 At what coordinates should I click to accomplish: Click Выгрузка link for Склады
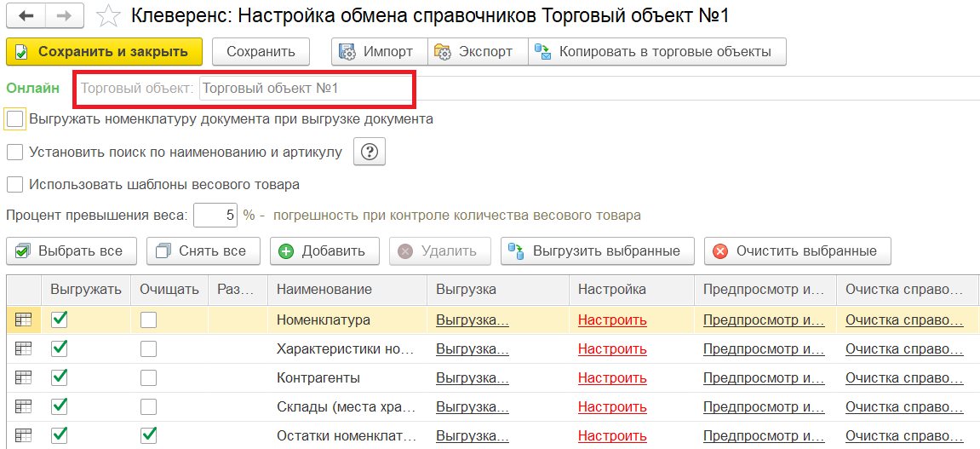(473, 406)
